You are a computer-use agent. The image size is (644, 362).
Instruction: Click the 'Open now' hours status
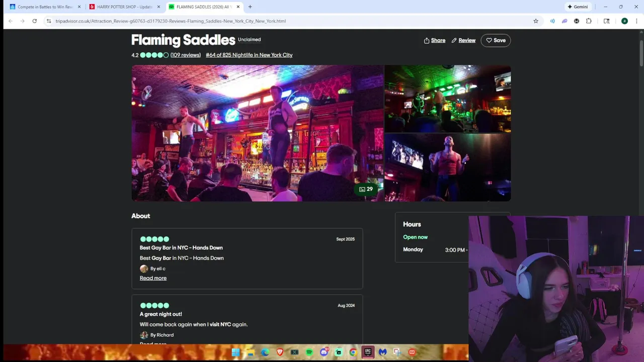pyautogui.click(x=415, y=237)
